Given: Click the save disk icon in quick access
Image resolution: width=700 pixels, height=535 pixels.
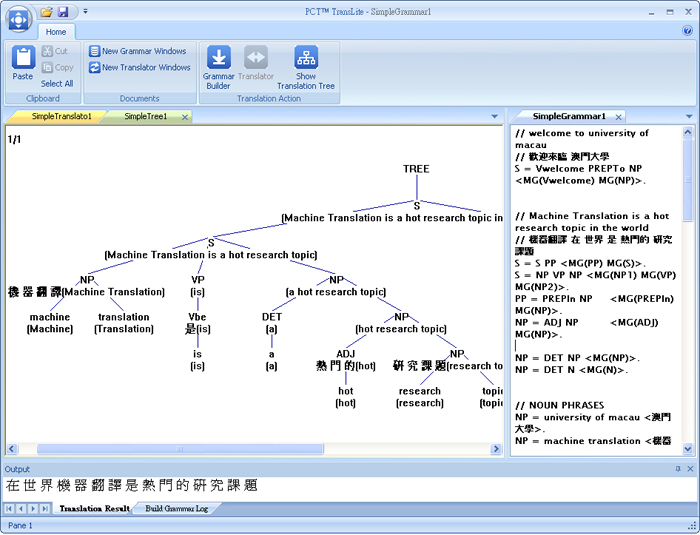Looking at the screenshot, I should 63,12.
